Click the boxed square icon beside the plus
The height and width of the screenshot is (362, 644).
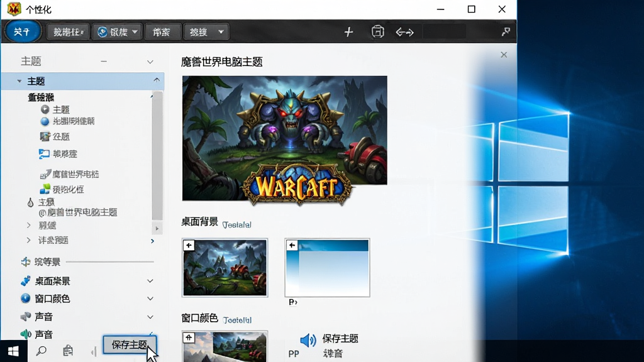[x=377, y=31]
